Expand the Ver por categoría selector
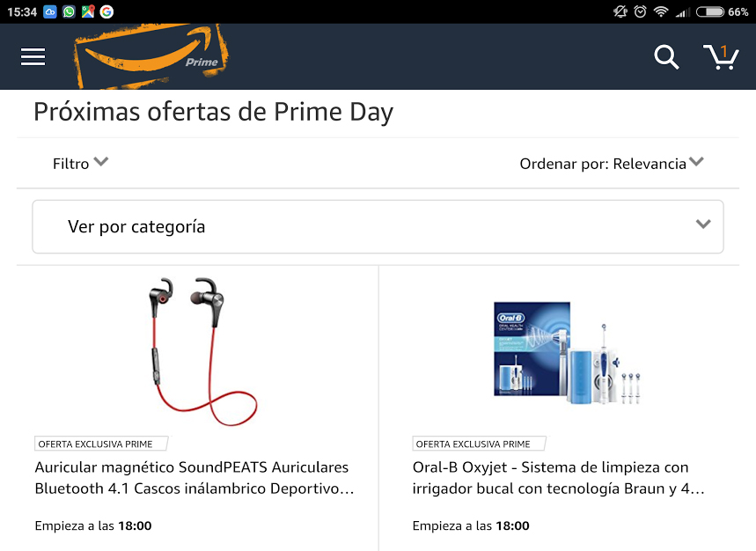The width and height of the screenshot is (756, 551). 378,226
